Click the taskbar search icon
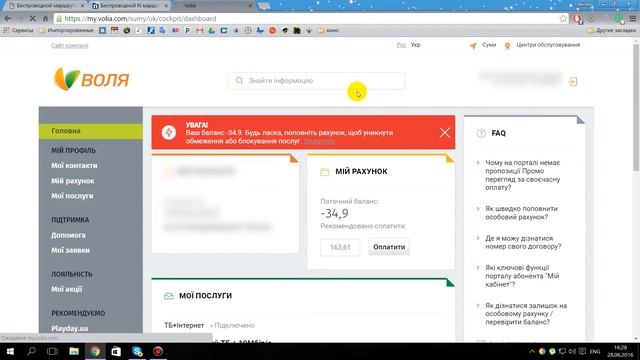The height and width of the screenshot is (360, 640). (x=31, y=351)
